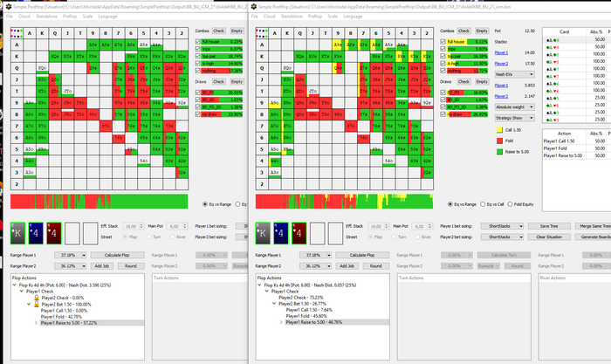Open File menu in right window

coord(255,17)
